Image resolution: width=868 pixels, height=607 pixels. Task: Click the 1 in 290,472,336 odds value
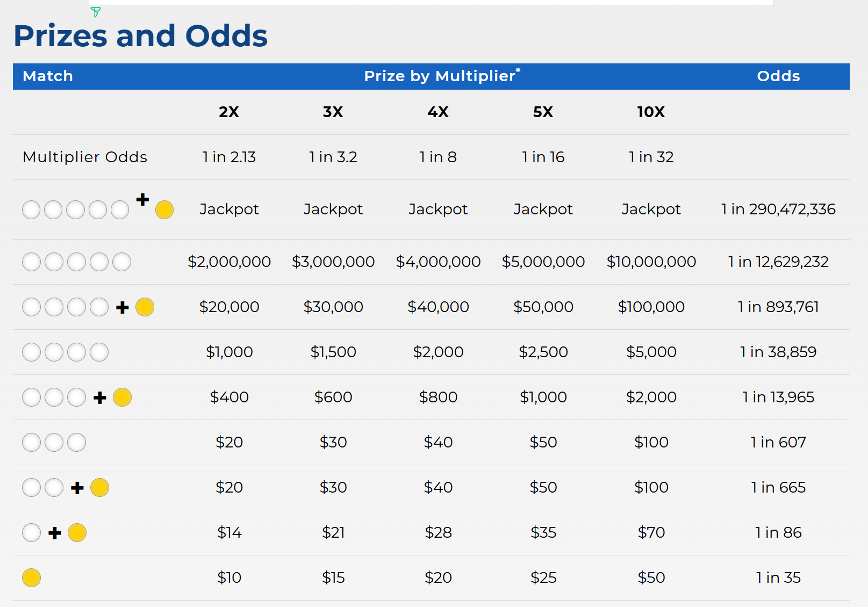point(778,209)
